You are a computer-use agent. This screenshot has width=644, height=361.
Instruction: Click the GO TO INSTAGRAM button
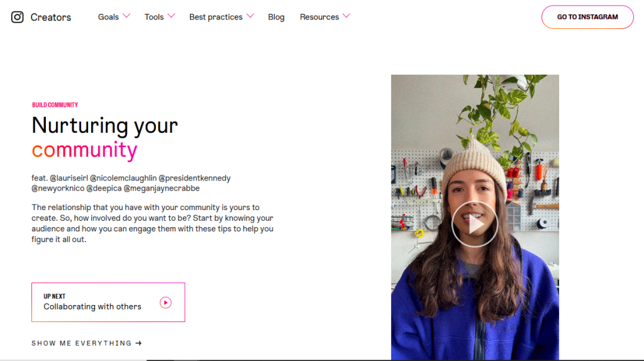[x=587, y=17]
